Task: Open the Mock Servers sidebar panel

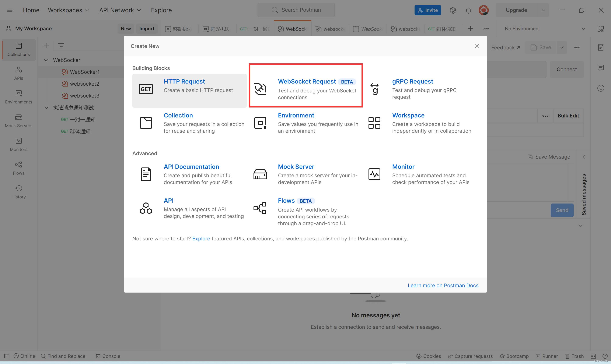Action: point(18,121)
